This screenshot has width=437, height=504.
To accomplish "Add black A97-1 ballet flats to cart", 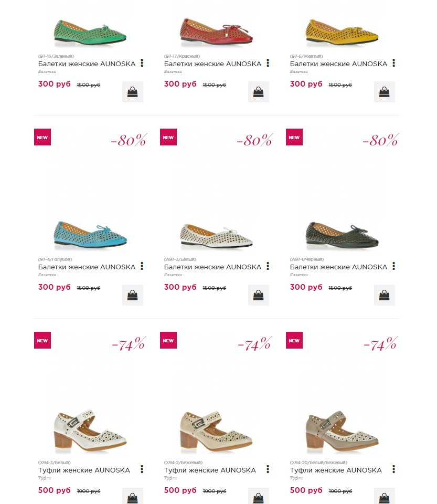I will [385, 295].
